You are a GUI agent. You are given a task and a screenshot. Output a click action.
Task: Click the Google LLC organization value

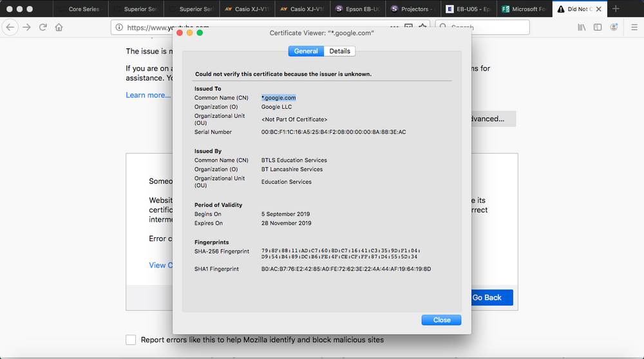click(276, 107)
